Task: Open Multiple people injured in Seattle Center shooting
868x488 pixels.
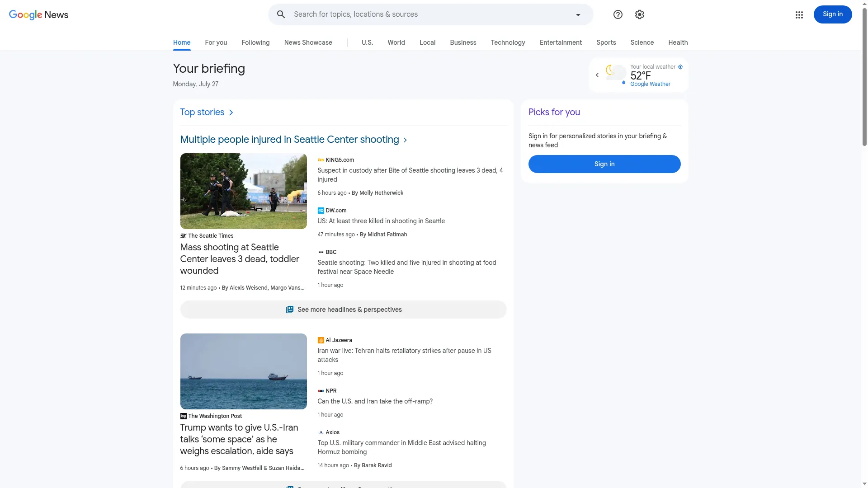Action: (289, 140)
